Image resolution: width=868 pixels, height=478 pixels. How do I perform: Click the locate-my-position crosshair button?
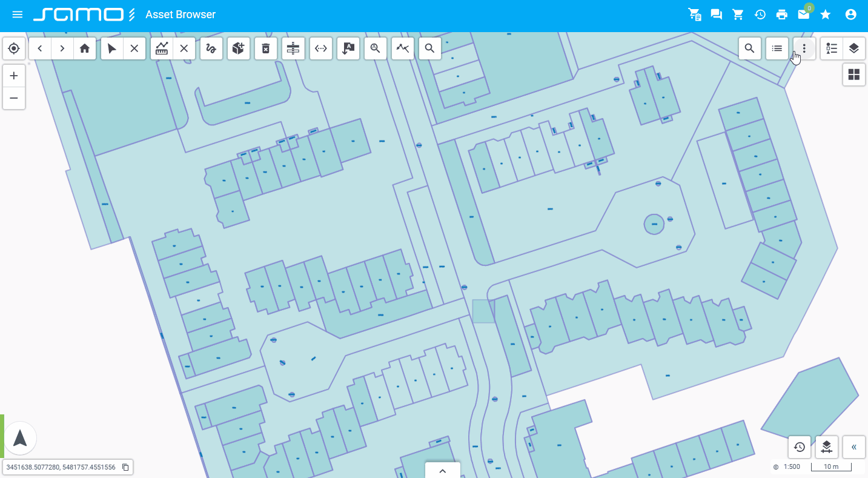coord(14,48)
